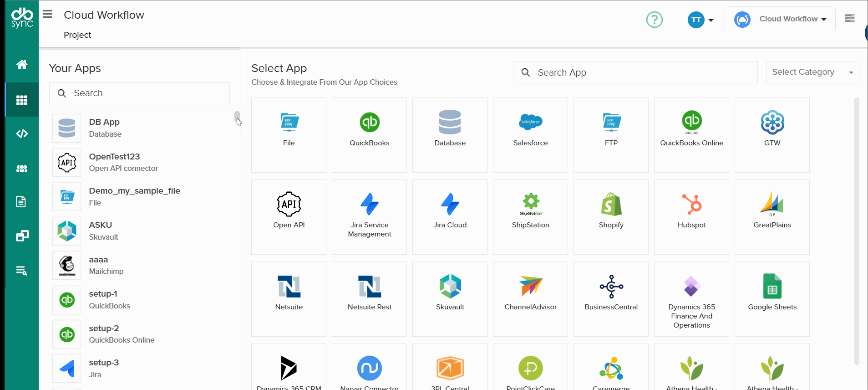Select the Dynamics 365 CRM tile
This screenshot has width=868, height=390.
(x=289, y=367)
